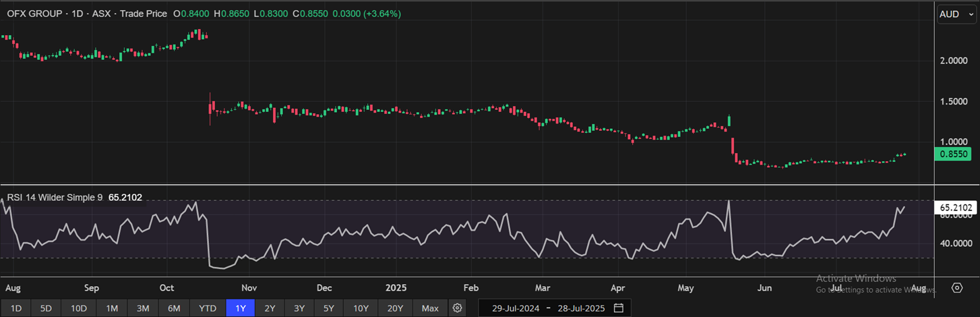The image size is (980, 317).
Task: Select the 2Y time range
Action: pyautogui.click(x=270, y=308)
